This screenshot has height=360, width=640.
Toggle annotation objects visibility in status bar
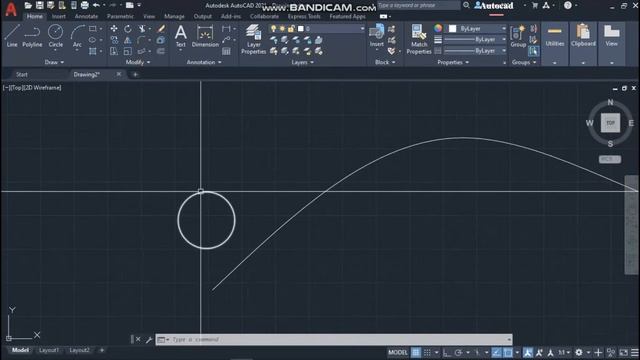tap(528, 352)
